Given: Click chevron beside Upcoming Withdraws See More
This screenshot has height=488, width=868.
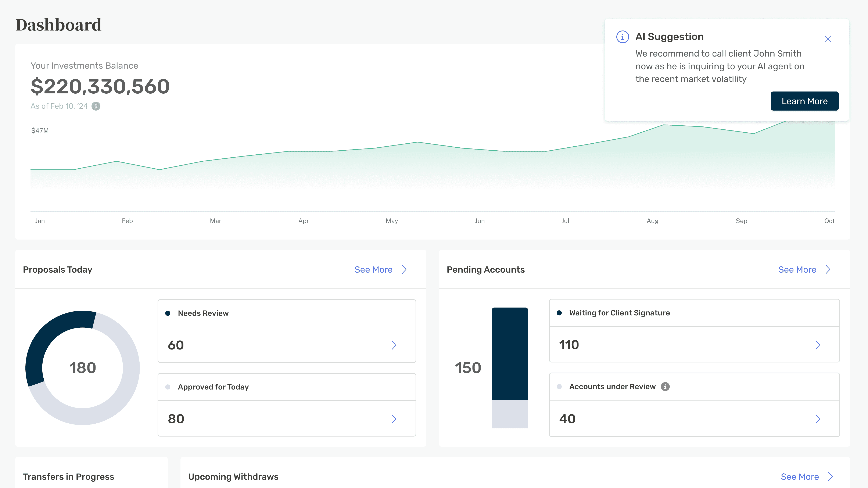Looking at the screenshot, I should (x=831, y=477).
